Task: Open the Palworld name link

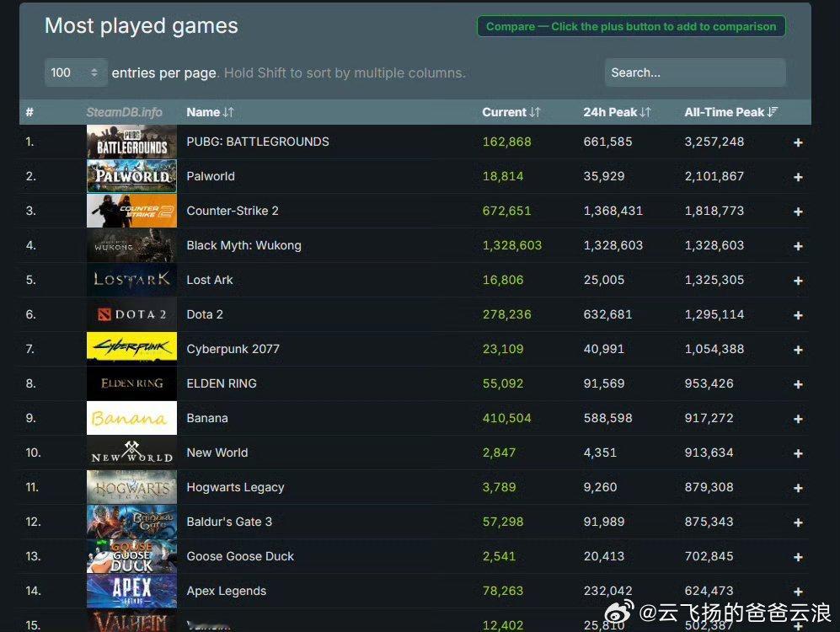Action: [211, 176]
